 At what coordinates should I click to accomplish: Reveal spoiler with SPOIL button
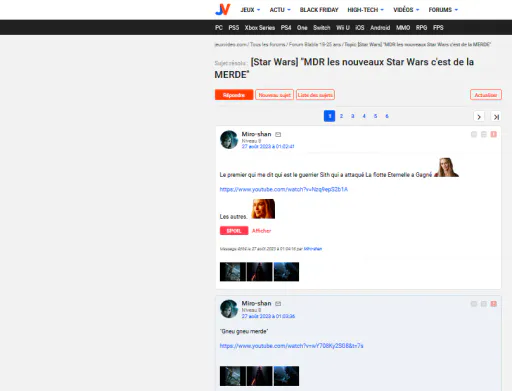coord(234,231)
